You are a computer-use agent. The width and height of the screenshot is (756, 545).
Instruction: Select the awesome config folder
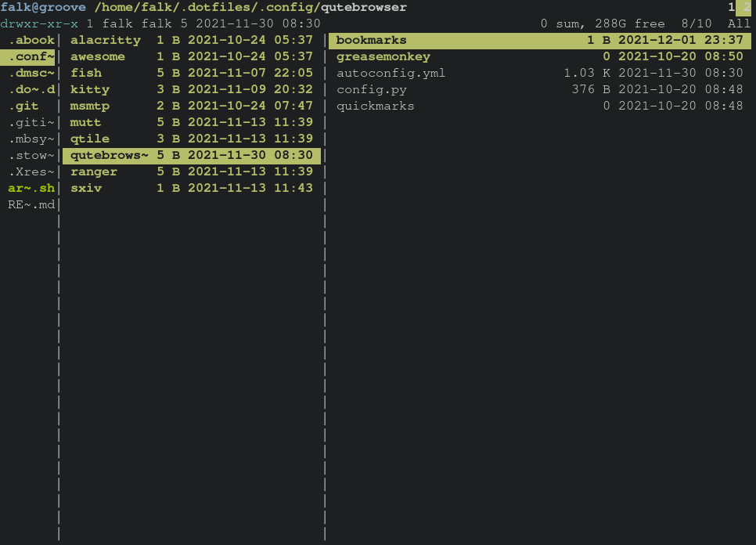pos(98,56)
